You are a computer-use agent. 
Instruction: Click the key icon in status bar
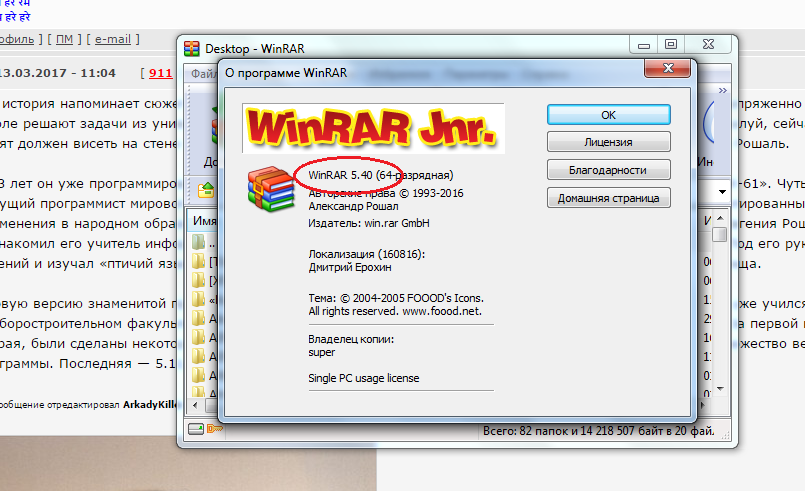pos(215,428)
